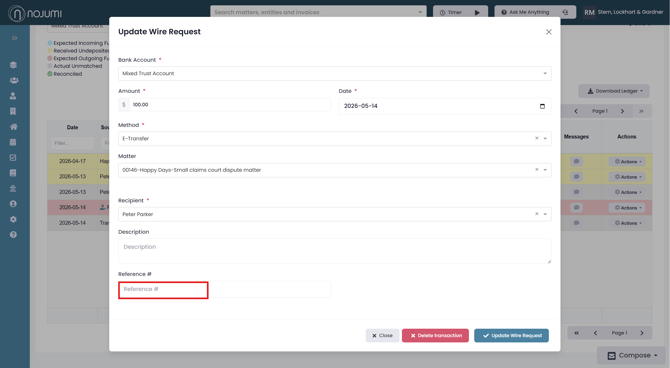Open the Bank Account dropdown
The height and width of the screenshot is (368, 670).
tap(335, 74)
